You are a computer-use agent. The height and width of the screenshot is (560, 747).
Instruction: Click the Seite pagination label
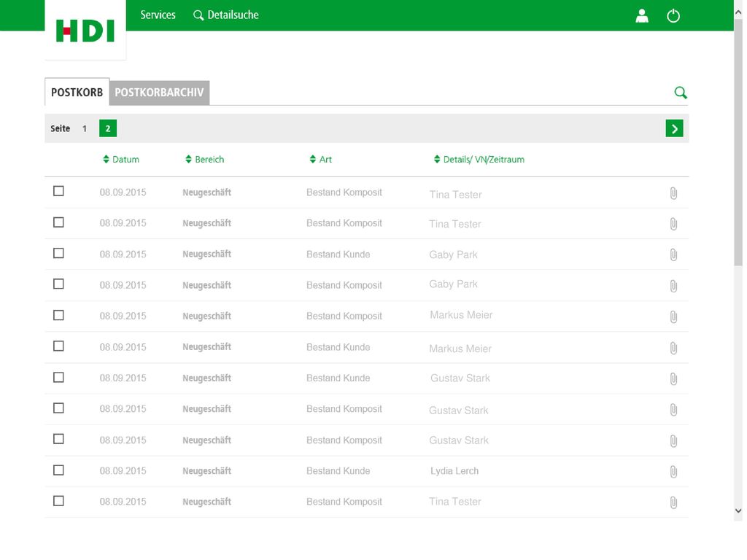(x=60, y=128)
